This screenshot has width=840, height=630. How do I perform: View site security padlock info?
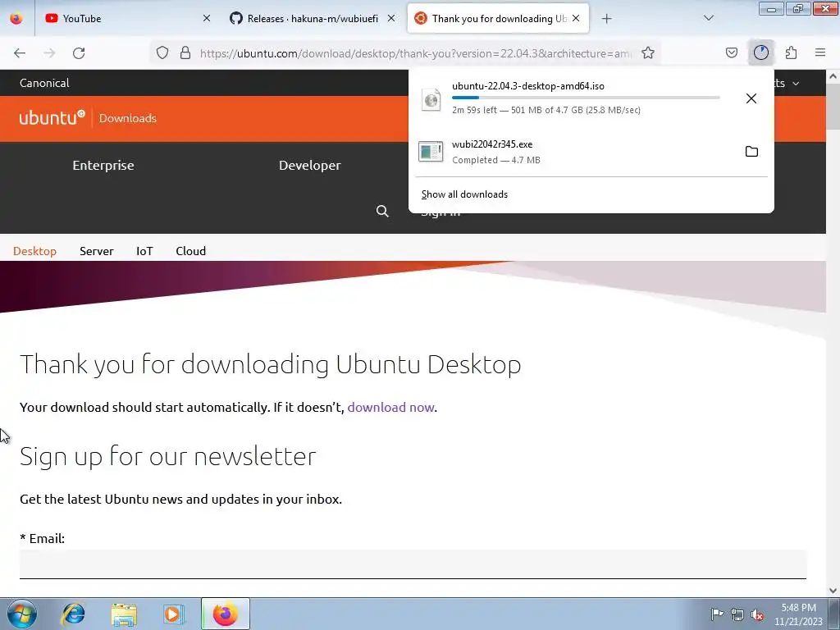coord(185,53)
